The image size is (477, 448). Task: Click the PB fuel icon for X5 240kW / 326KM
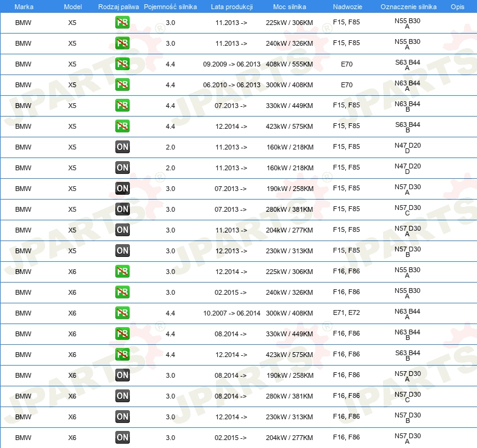pos(122,43)
